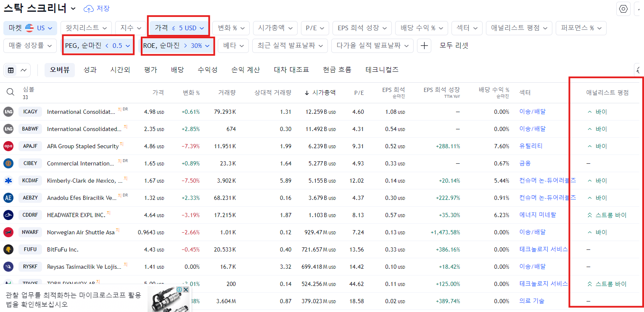The height and width of the screenshot is (312, 644).
Task: Click the cloud save icon next to 저장
Action: pyautogui.click(x=89, y=8)
